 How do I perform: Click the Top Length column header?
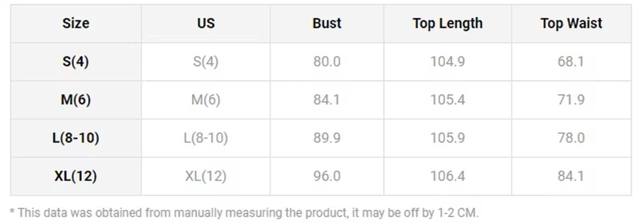(x=447, y=23)
